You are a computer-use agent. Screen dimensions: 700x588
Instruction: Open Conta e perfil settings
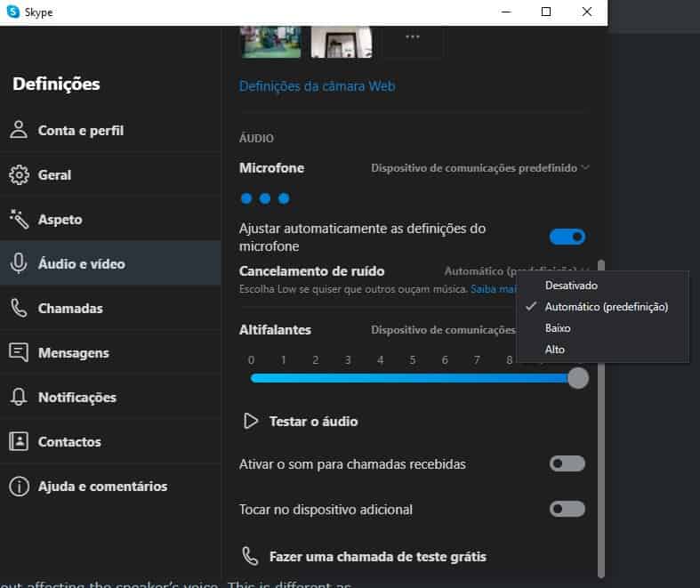[110, 131]
